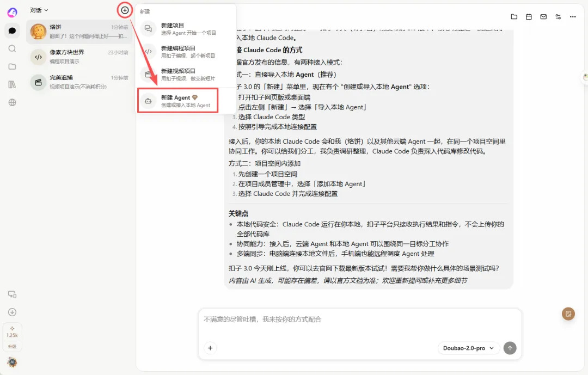Click the folder icon in top-right toolbar
The width and height of the screenshot is (588, 375).
[x=514, y=16]
